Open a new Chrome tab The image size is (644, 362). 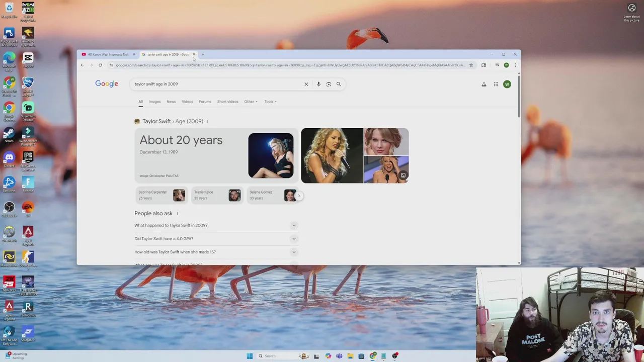[x=203, y=54]
